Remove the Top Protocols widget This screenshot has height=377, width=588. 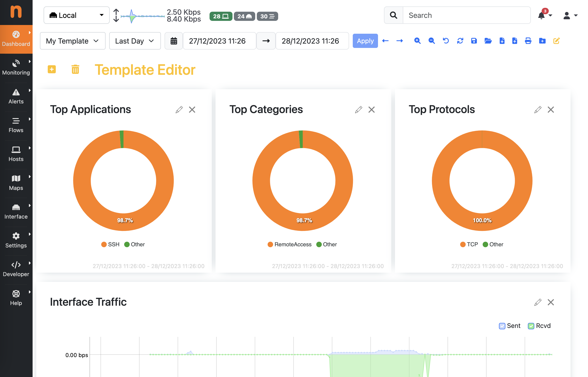(x=551, y=110)
